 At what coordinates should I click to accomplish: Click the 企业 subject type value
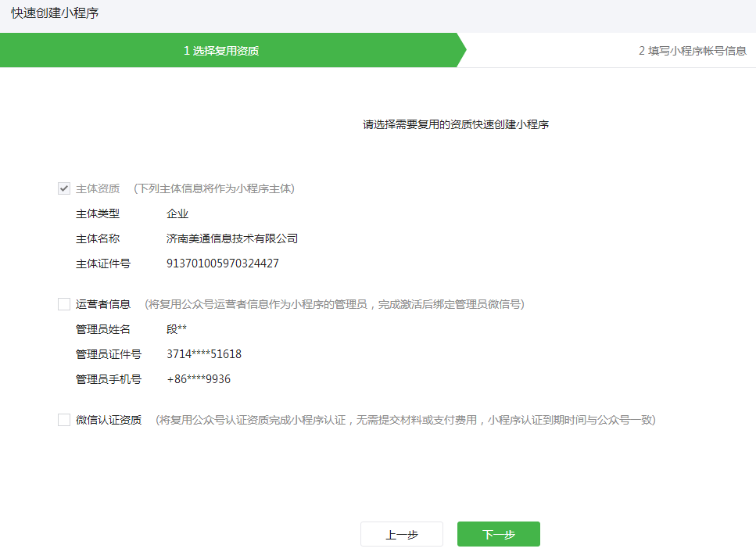point(177,213)
